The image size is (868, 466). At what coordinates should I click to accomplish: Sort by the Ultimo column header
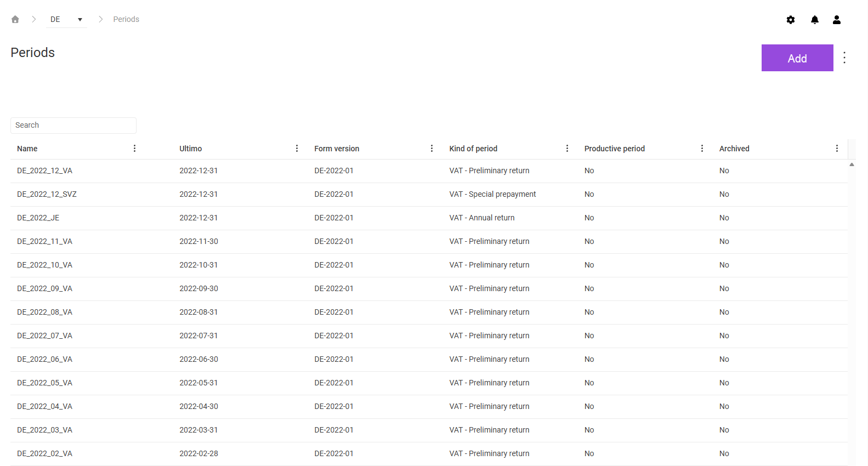pos(191,149)
